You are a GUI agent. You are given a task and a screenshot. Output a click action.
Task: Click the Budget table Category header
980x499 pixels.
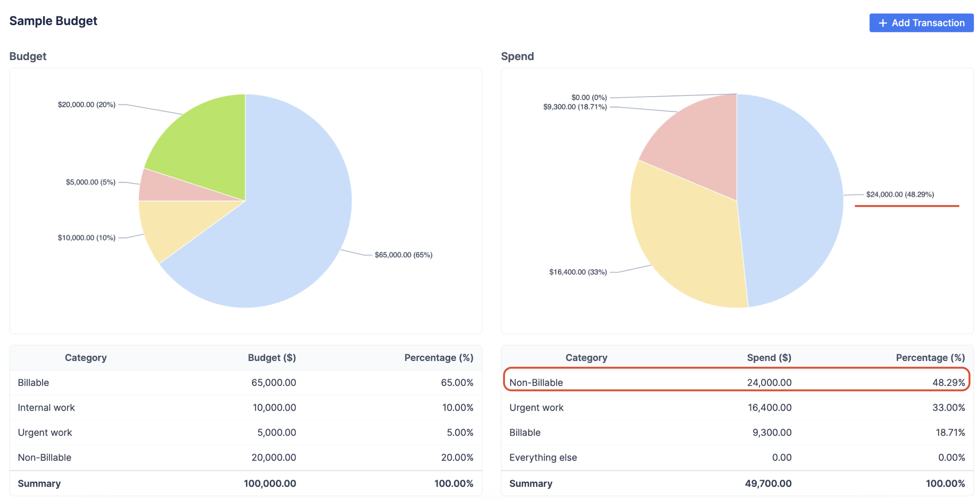pos(86,357)
